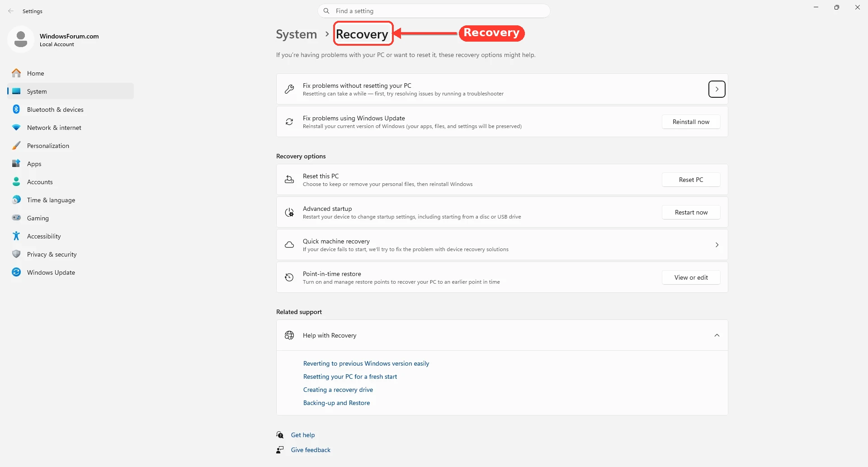Image resolution: width=868 pixels, height=467 pixels.
Task: Click the Give feedback icon
Action: tap(280, 450)
